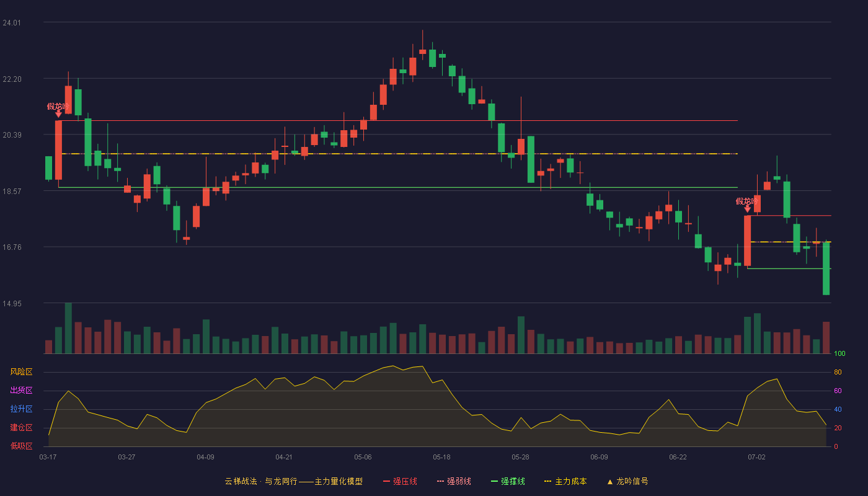Click the 06-22 date label
868x496 pixels.
pos(678,457)
